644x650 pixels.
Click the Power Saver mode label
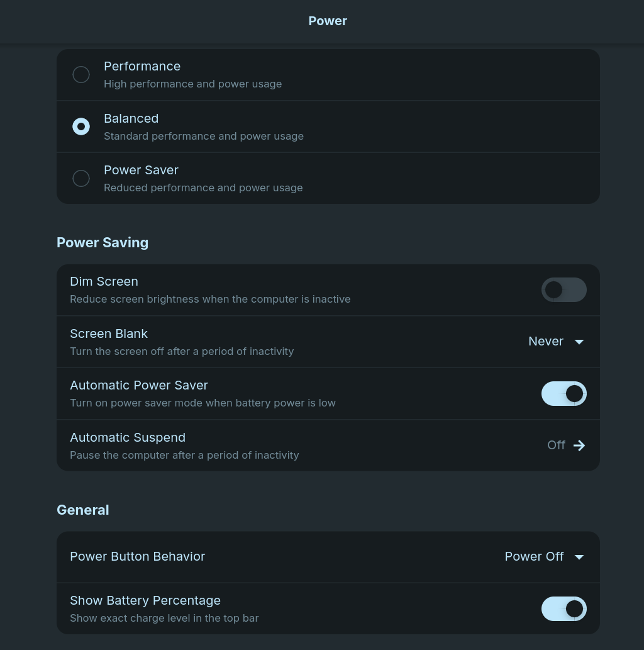141,170
